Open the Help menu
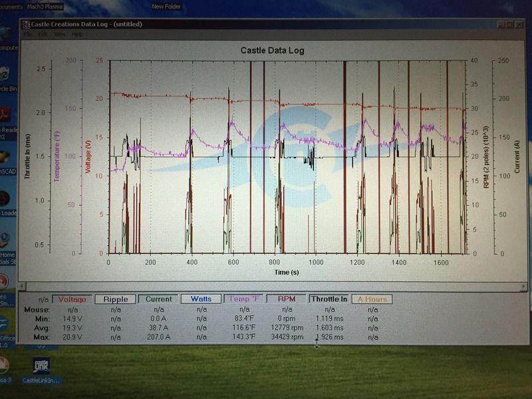 pyautogui.click(x=77, y=35)
